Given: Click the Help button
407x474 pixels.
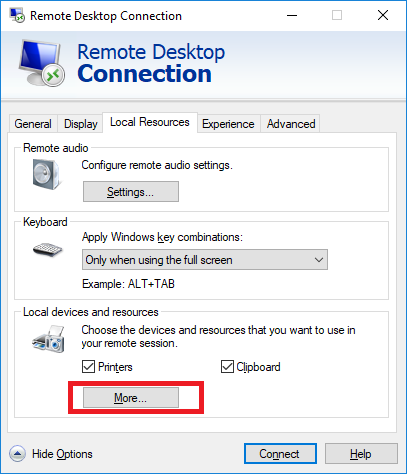Looking at the screenshot, I should (x=361, y=454).
